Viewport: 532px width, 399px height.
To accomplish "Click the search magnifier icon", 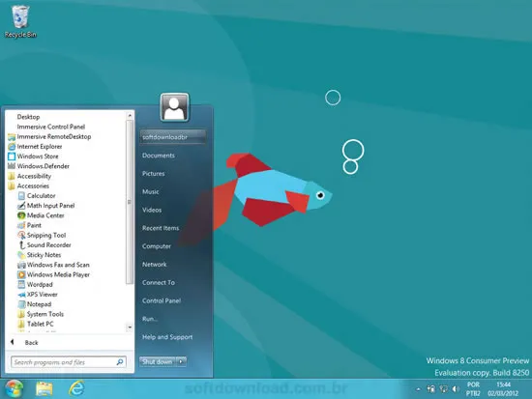I will [120, 362].
